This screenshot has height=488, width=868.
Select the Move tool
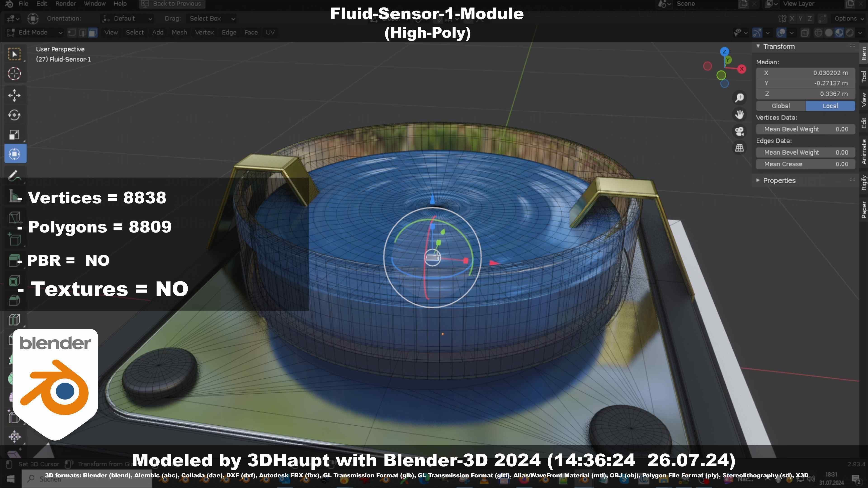pos(14,95)
